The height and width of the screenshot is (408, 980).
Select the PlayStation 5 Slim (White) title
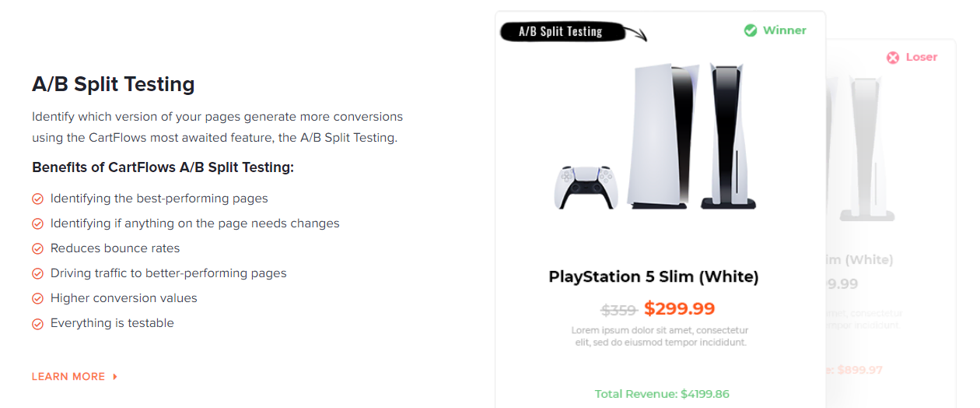click(x=653, y=276)
